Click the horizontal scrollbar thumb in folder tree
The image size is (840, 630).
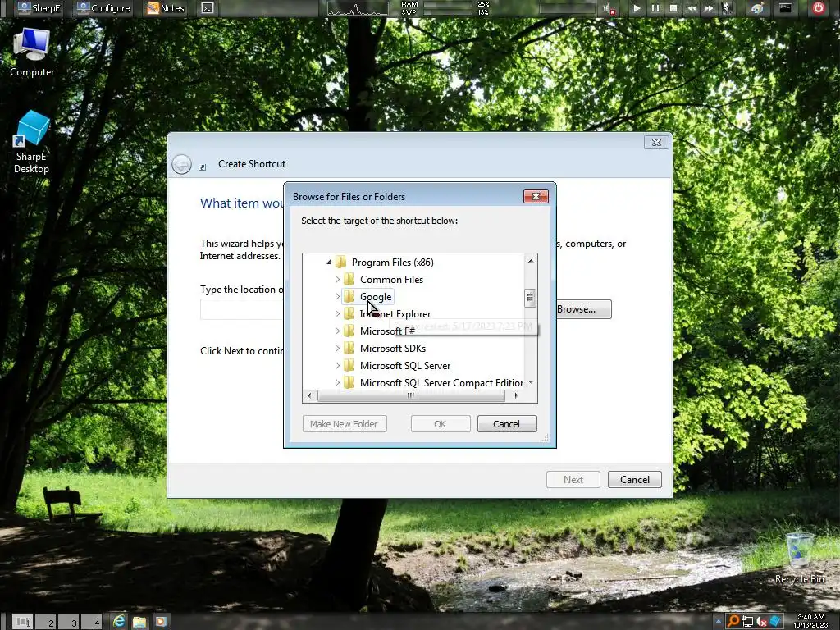[x=411, y=396]
